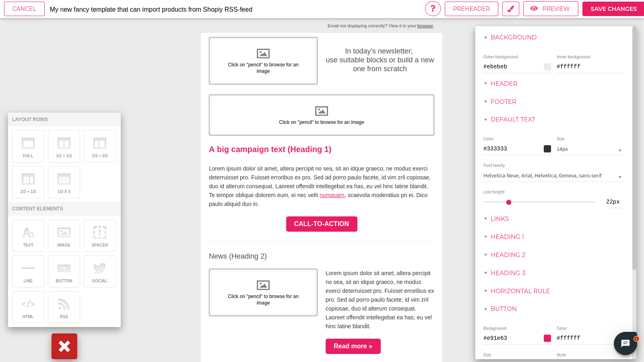644x362 pixels.
Task: Open the default text Size dropdown
Action: click(x=590, y=149)
